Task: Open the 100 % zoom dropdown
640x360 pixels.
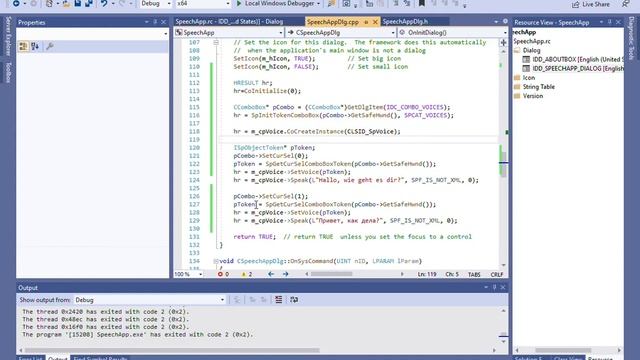Action: [189, 274]
